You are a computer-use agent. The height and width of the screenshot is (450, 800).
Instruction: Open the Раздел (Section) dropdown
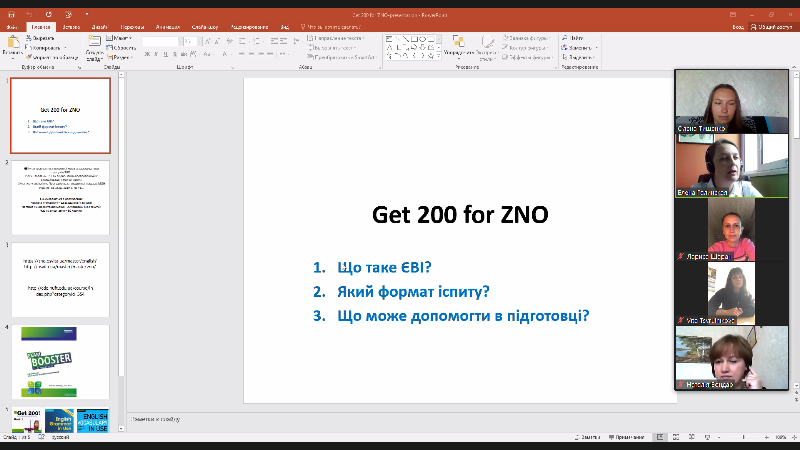120,58
